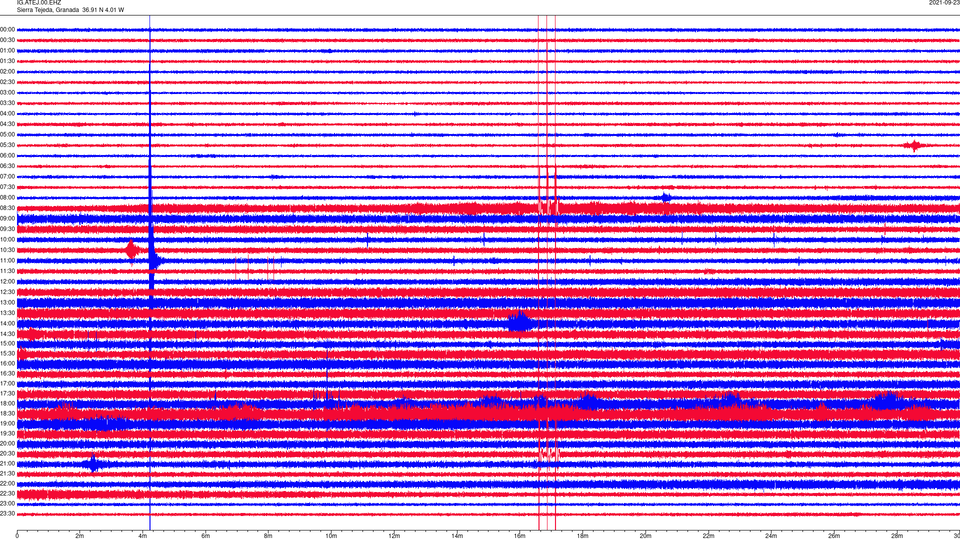Select the 15:00 trace time label
960x540 pixels.
point(7,343)
